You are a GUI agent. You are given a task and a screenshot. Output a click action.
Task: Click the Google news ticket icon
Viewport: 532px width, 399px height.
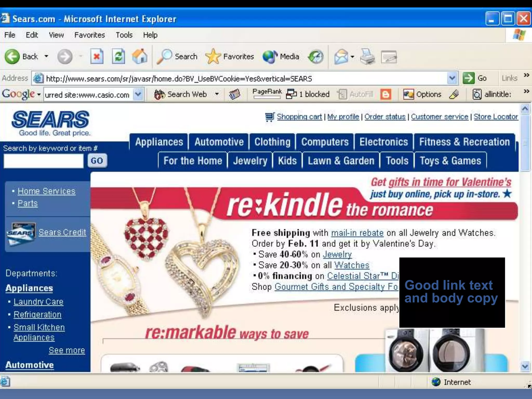click(235, 94)
